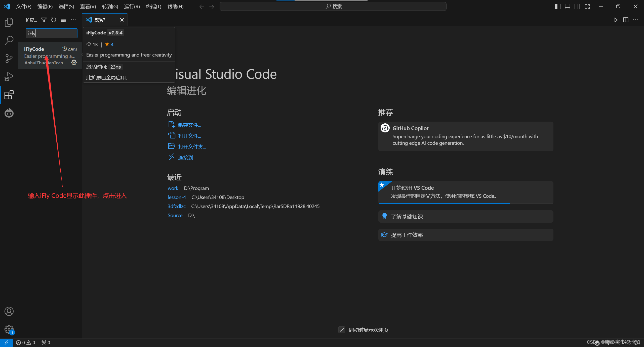Open the Explorer view in activity bar
This screenshot has height=347, width=644.
click(9, 22)
